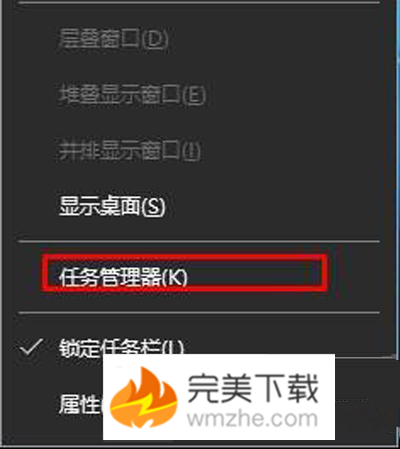Click the checkmark beside 锁定任务栏

click(x=31, y=347)
